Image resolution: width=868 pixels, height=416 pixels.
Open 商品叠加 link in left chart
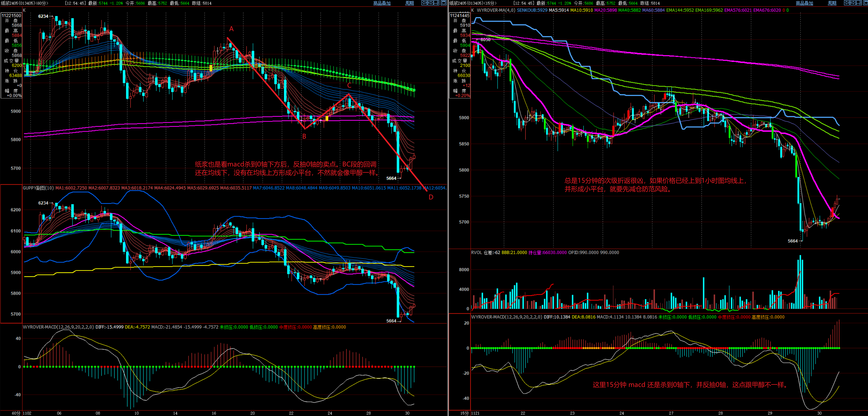(x=382, y=3)
